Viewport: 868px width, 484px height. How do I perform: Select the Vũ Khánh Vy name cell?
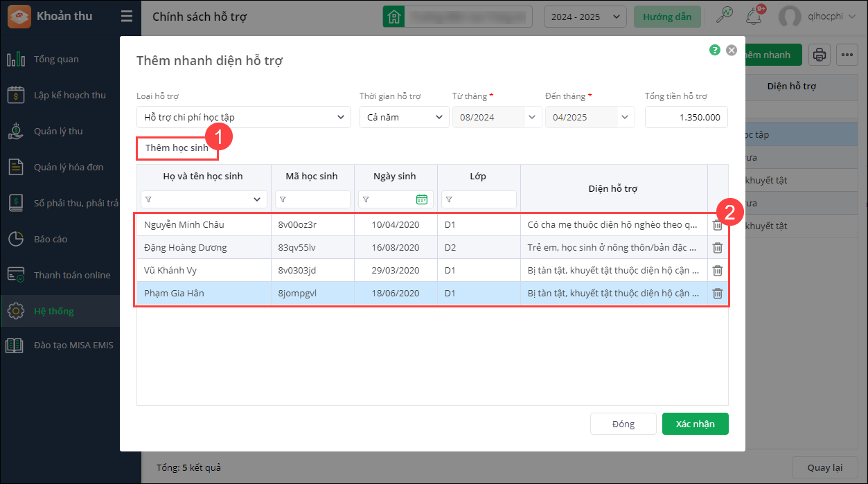coord(204,271)
